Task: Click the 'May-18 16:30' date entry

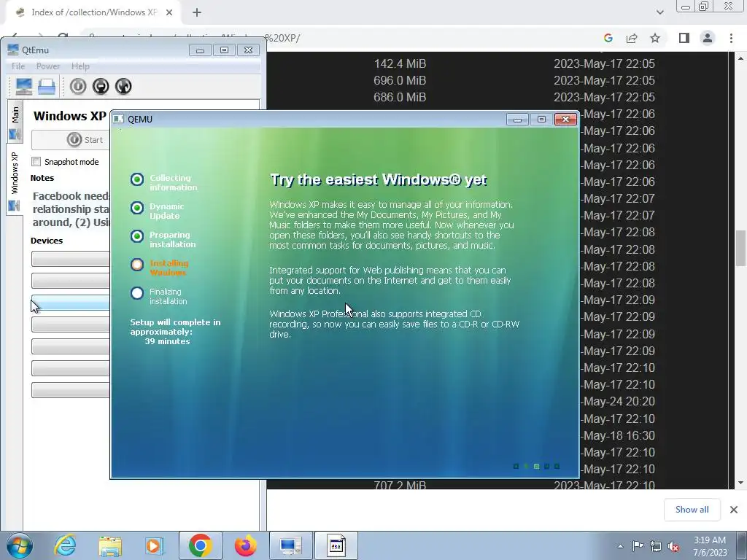Action: 619,436
